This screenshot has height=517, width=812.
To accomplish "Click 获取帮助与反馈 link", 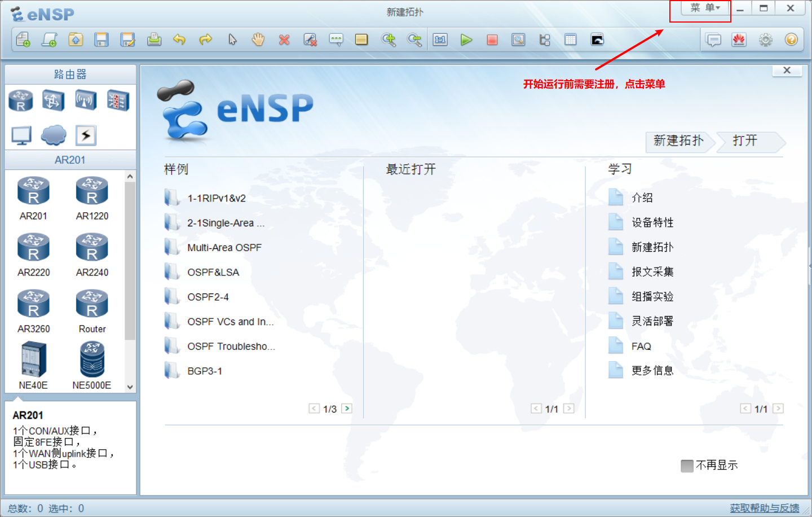I will coord(765,508).
